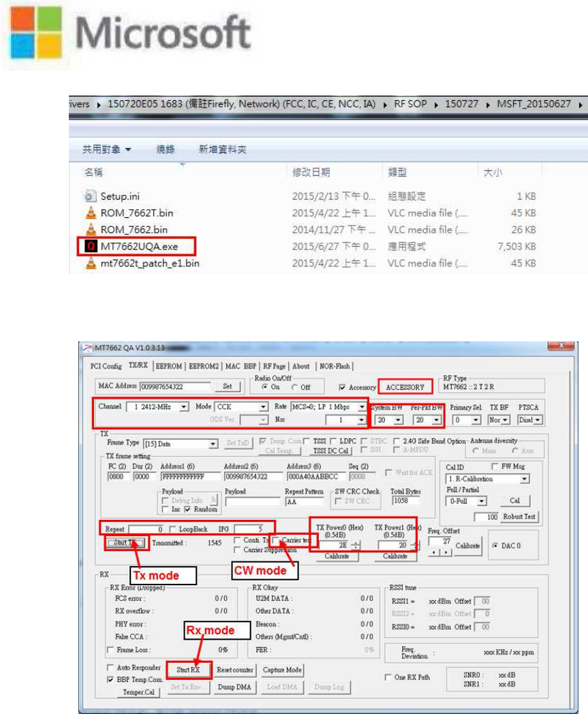Switch to the EEPROM2 tab
Viewport: 588px width, 714px height.
pyautogui.click(x=204, y=366)
